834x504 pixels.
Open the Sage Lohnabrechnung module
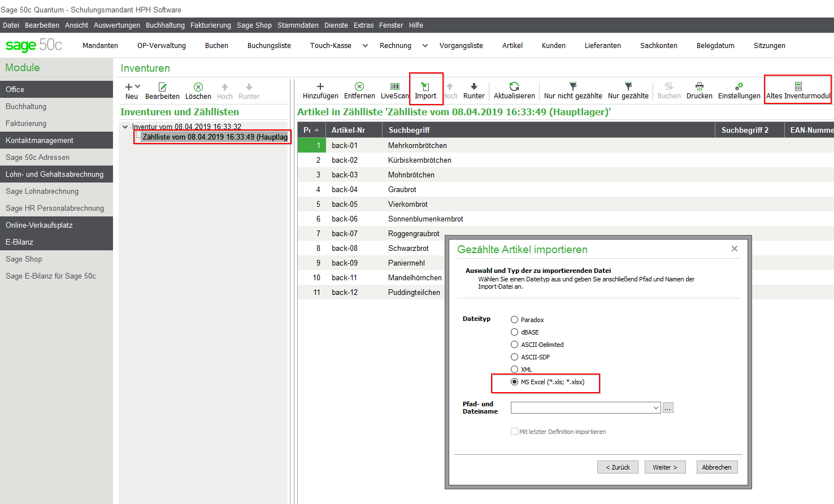(57, 191)
